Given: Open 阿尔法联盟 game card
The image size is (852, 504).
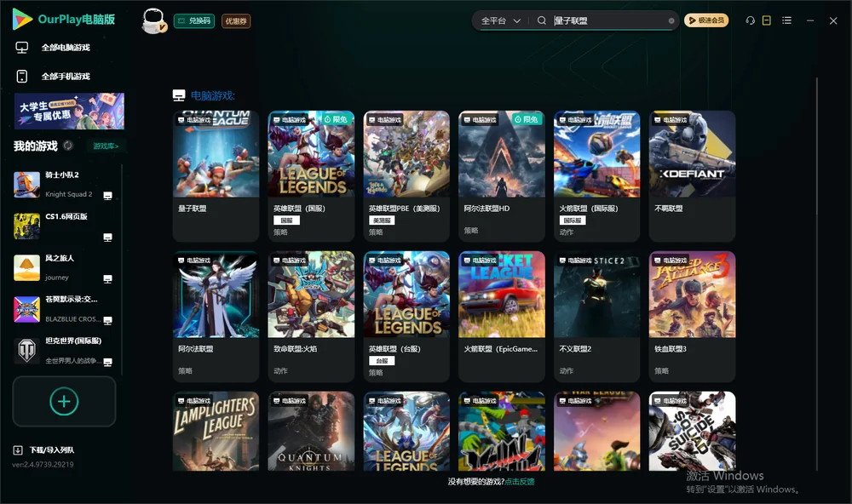Looking at the screenshot, I should click(216, 317).
